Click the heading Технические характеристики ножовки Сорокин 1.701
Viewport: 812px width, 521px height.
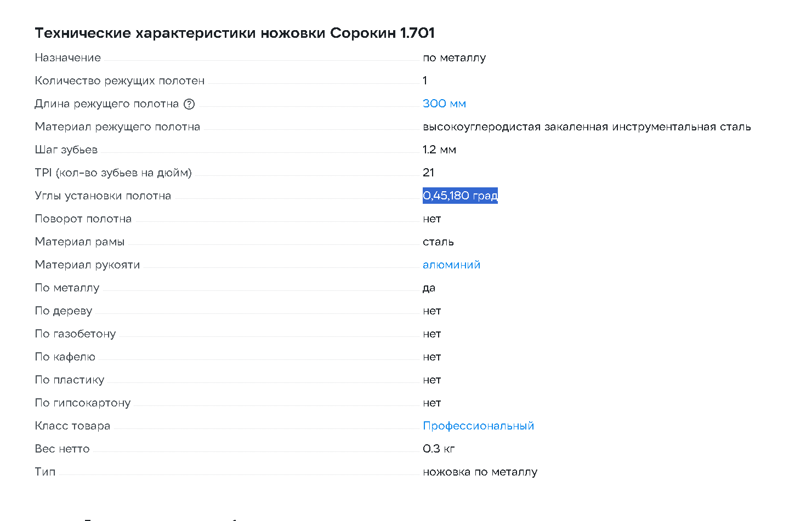click(x=235, y=33)
